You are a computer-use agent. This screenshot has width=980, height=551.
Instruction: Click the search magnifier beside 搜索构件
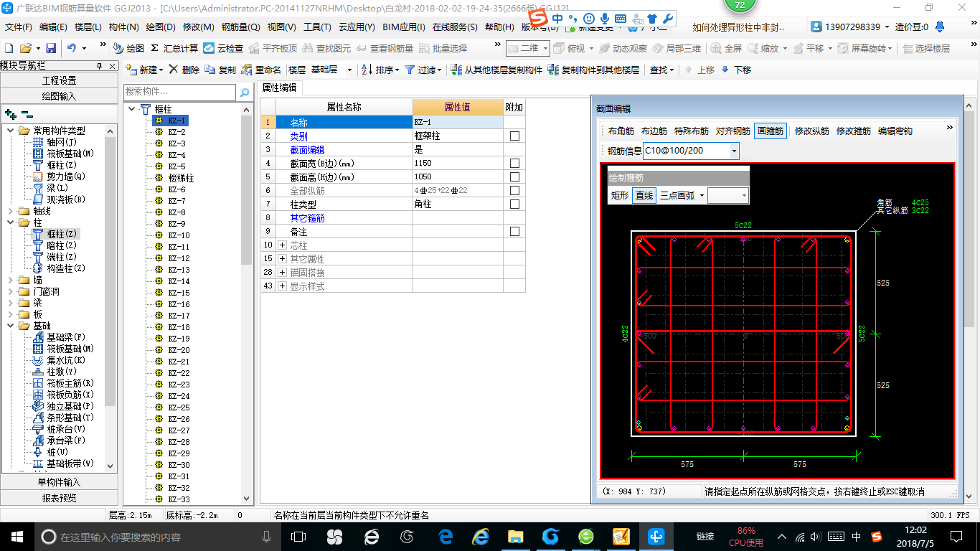[x=244, y=92]
